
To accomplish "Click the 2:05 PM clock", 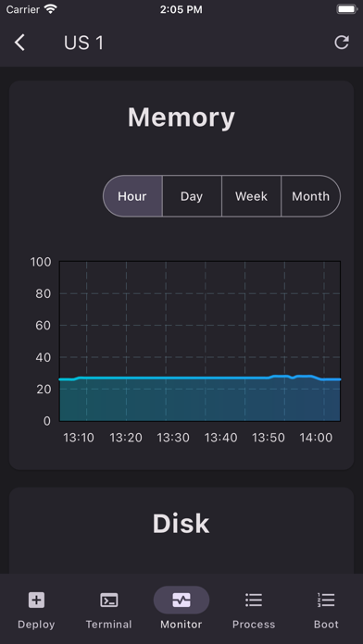I will pyautogui.click(x=181, y=9).
